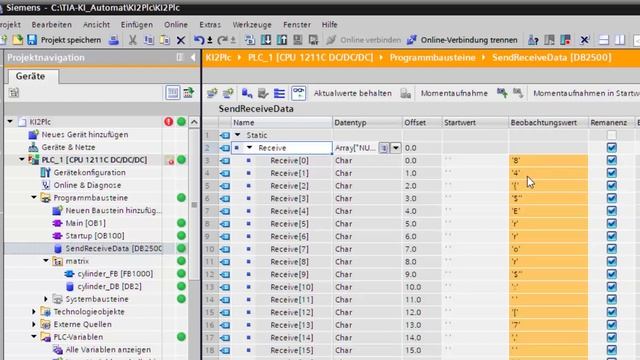Toggle Remanenz checkbox for Receive row
The height and width of the screenshot is (360, 640).
pyautogui.click(x=611, y=148)
